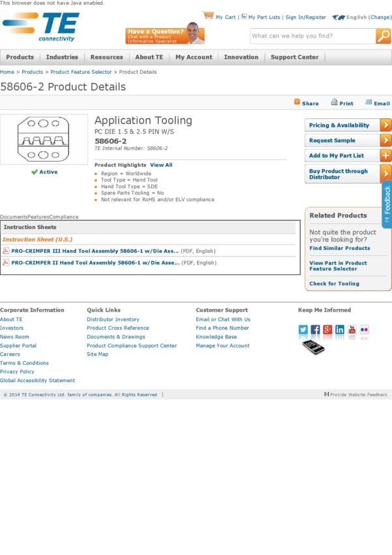Click the product die thumbnail image
This screenshot has height=555, width=392.
[x=44, y=139]
